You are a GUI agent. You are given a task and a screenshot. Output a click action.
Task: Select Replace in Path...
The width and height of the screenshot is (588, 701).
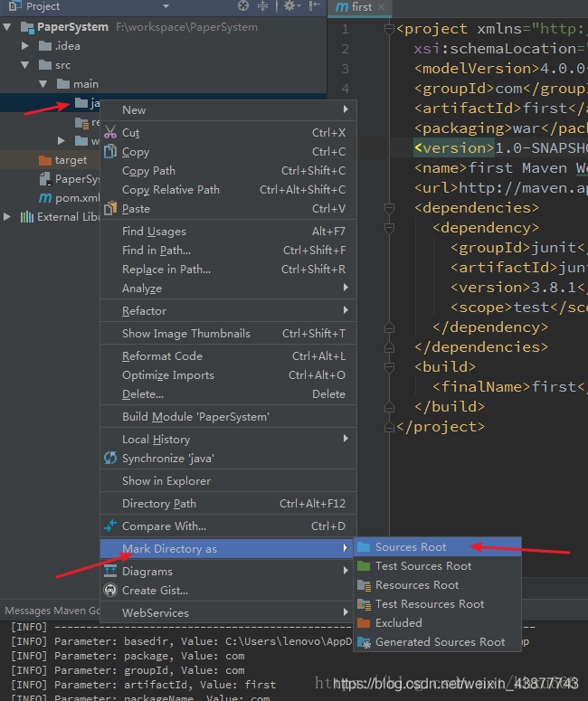pos(229,270)
